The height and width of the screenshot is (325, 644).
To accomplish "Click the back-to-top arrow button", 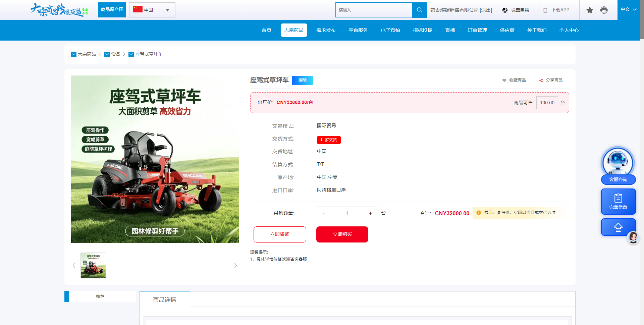I will pos(618,227).
